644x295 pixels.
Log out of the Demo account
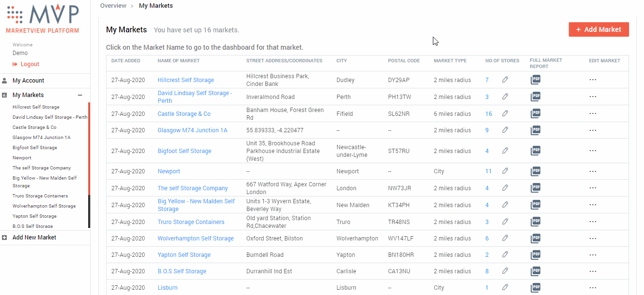coord(26,64)
